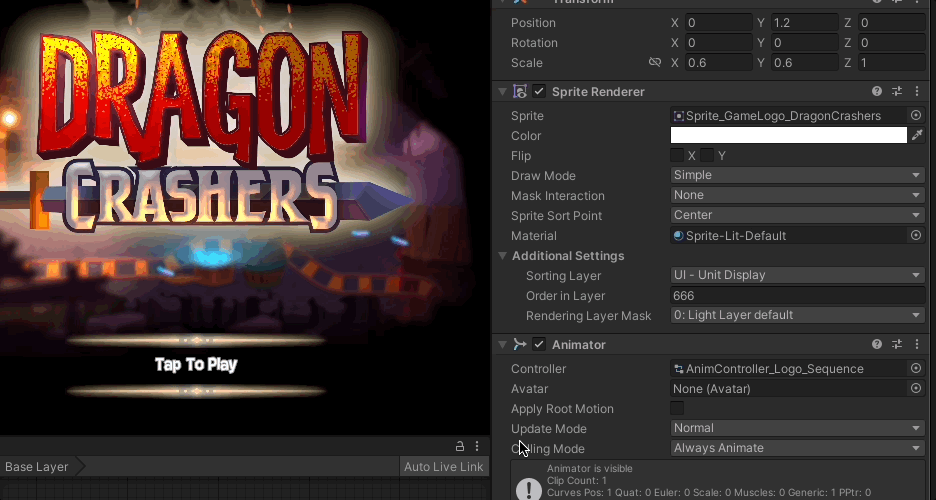Toggle the Scale constrain proportions link icon
Image resolution: width=936 pixels, height=500 pixels.
pyautogui.click(x=655, y=62)
